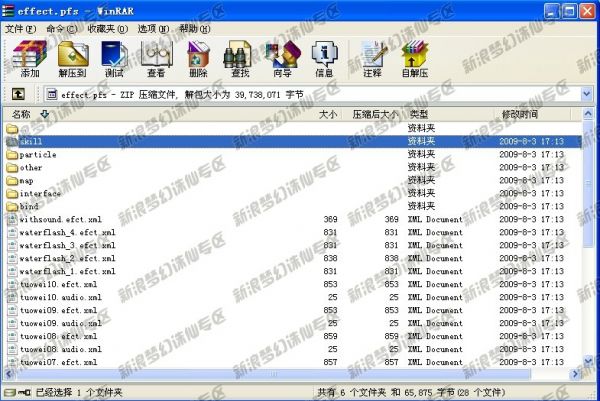Expand the address bar dropdown
Image resolution: width=600 pixels, height=401 pixels.
pyautogui.click(x=587, y=94)
